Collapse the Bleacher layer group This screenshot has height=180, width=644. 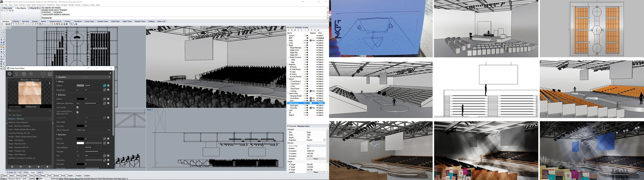point(288,64)
